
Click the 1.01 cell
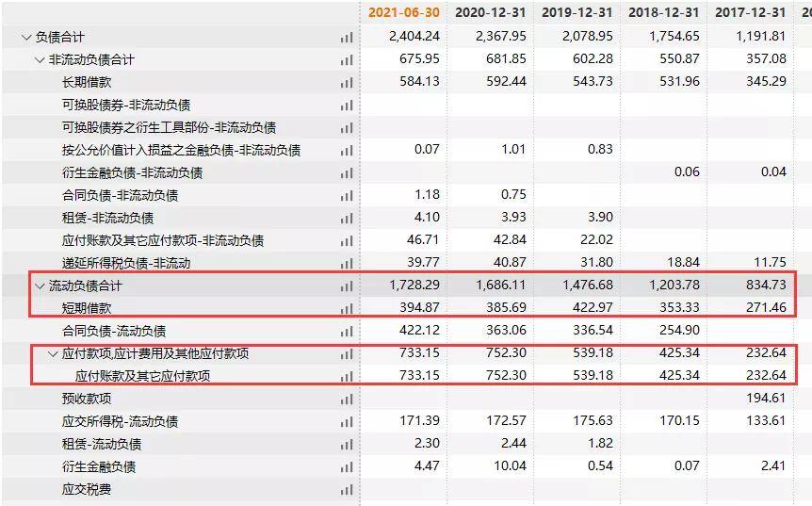pos(513,149)
